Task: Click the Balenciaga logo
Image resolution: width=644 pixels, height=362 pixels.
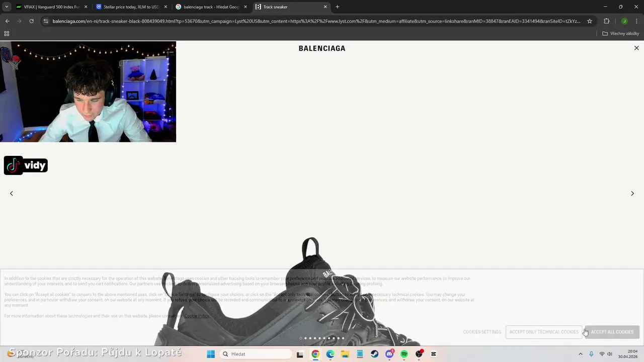Action: 322,48
